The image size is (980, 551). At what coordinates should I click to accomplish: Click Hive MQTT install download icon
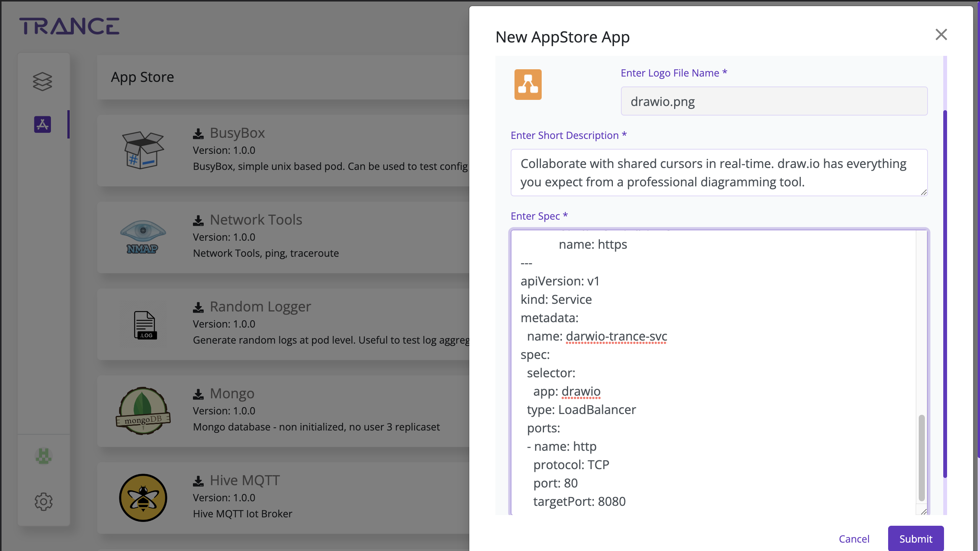[198, 481]
